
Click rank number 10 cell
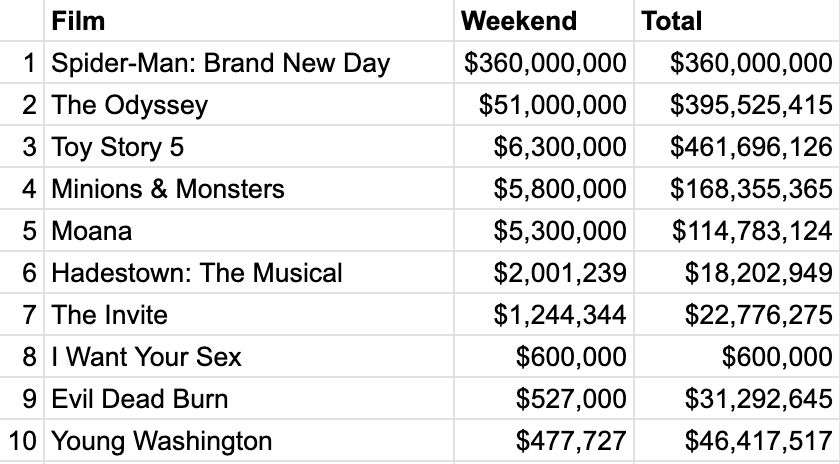(x=22, y=440)
